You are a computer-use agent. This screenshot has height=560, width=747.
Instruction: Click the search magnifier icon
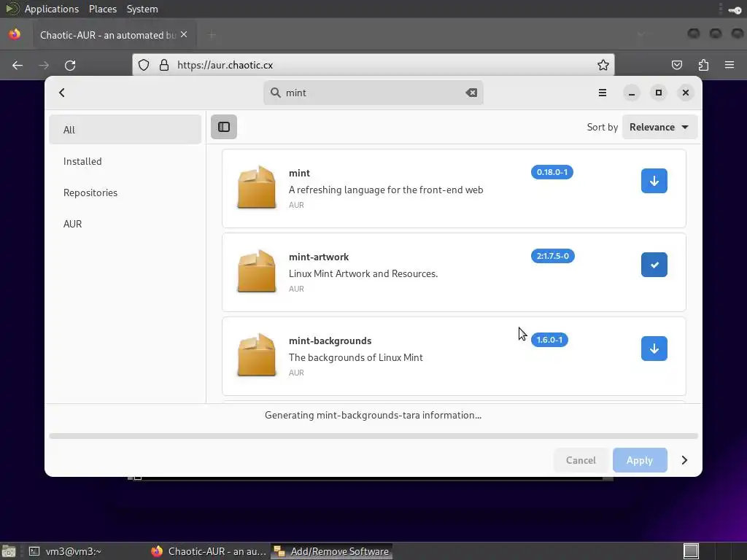click(275, 93)
